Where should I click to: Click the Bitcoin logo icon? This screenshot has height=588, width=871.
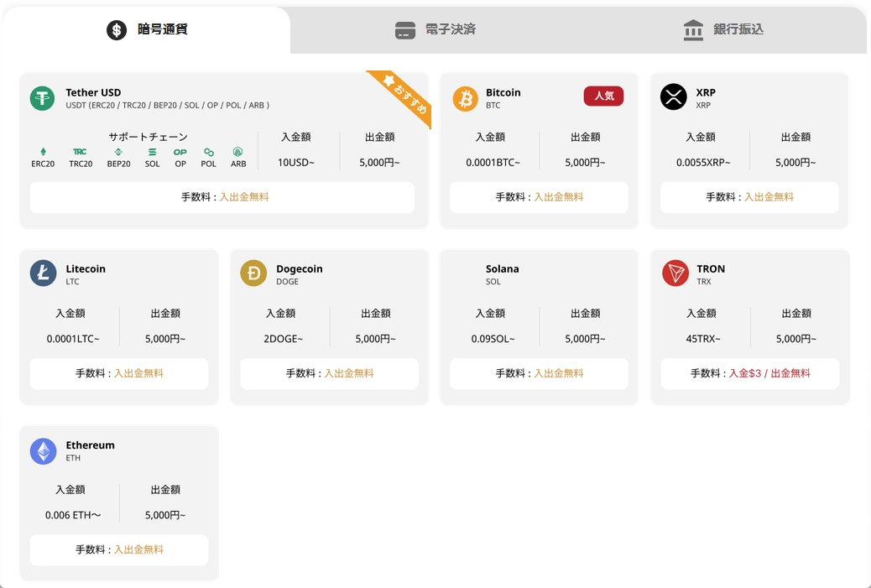coord(466,98)
